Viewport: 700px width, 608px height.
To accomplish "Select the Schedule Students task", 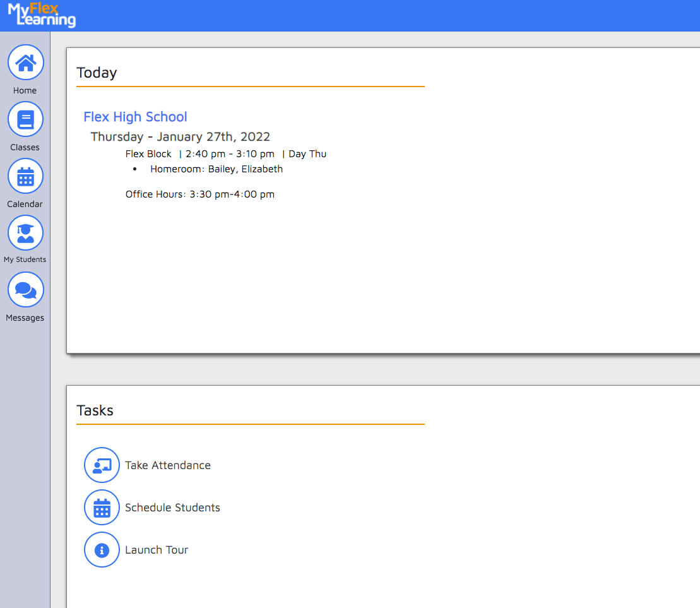I will coord(172,507).
